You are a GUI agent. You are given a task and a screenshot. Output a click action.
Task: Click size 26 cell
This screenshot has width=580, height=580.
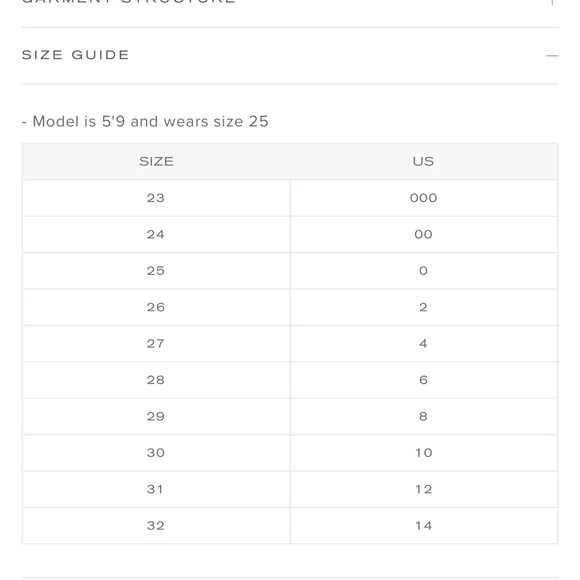point(156,307)
